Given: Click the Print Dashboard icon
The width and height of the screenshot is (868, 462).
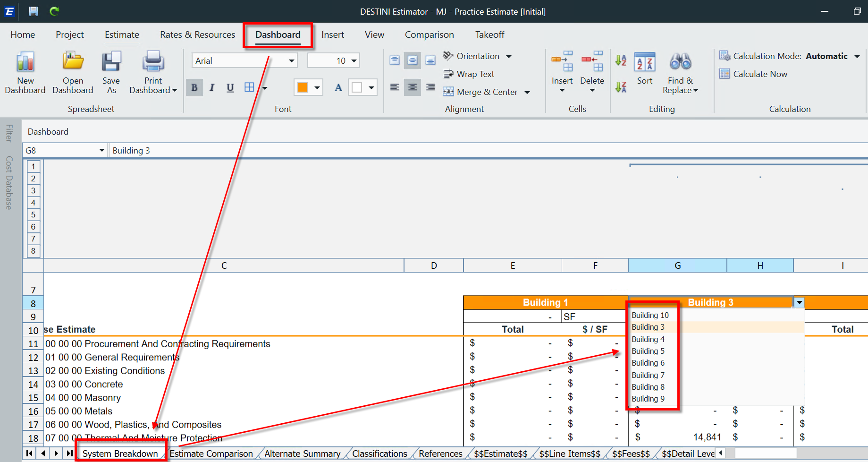Looking at the screenshot, I should [x=152, y=62].
